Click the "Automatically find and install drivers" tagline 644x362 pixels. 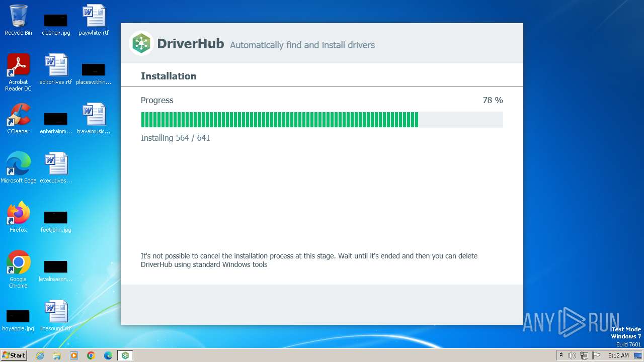coord(302,45)
